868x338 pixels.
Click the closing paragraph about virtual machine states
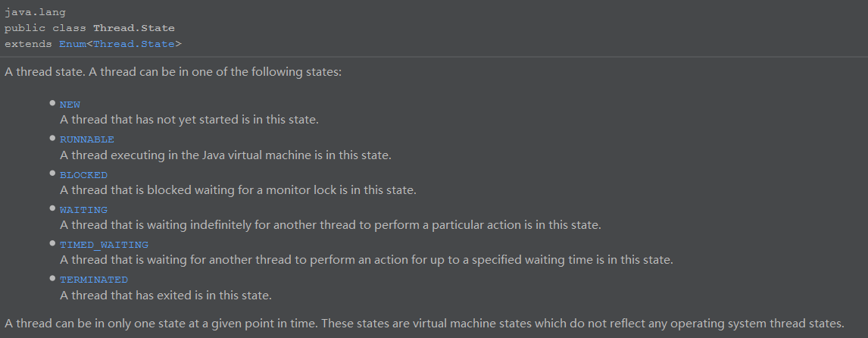point(425,323)
